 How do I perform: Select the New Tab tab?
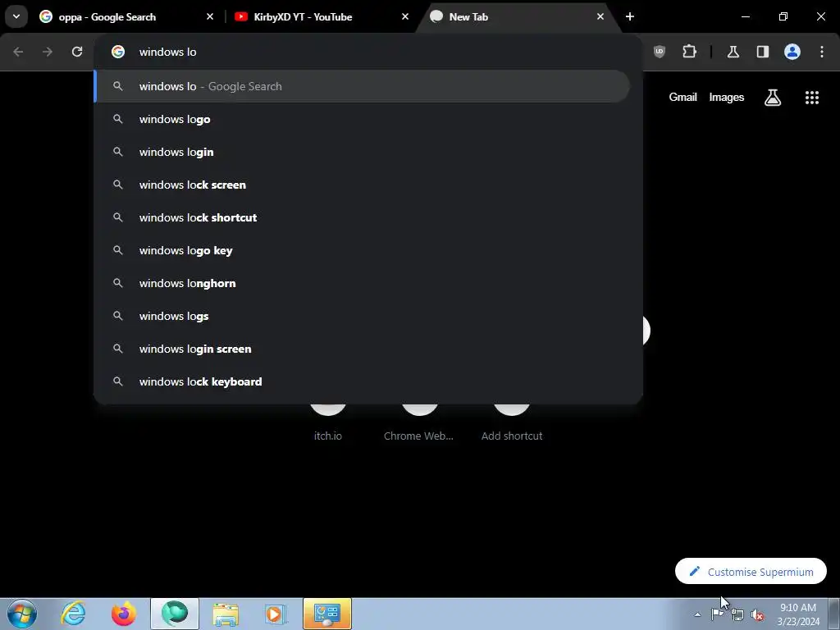pos(514,16)
